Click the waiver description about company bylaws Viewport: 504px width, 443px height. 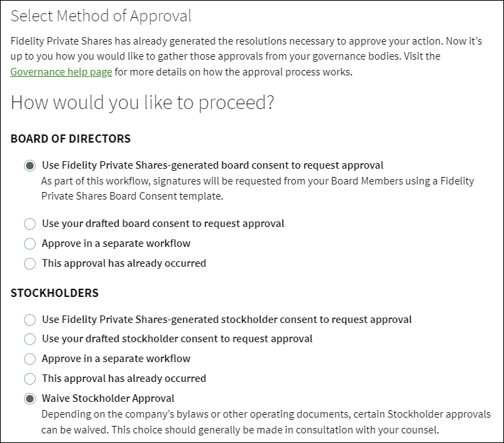[265, 422]
